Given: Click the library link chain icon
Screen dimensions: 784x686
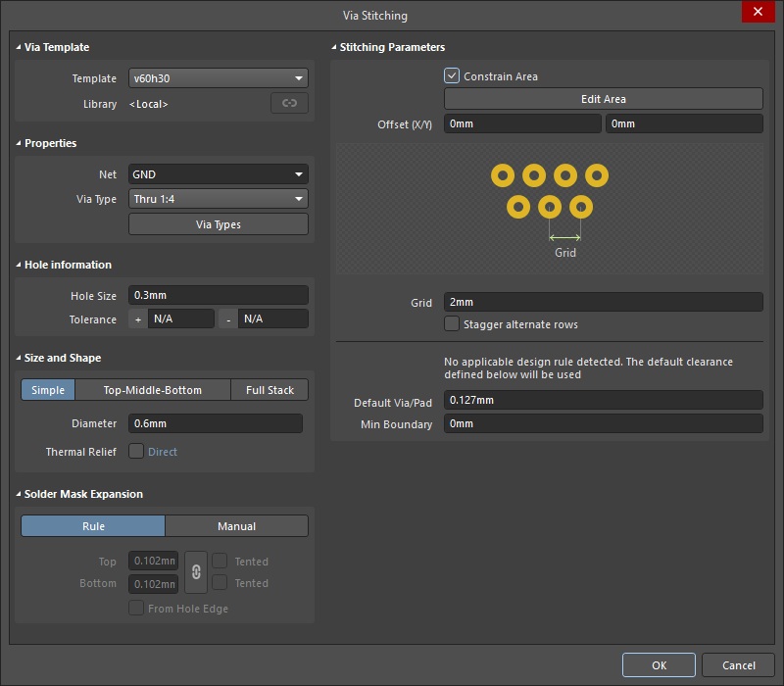Looking at the screenshot, I should tap(289, 104).
